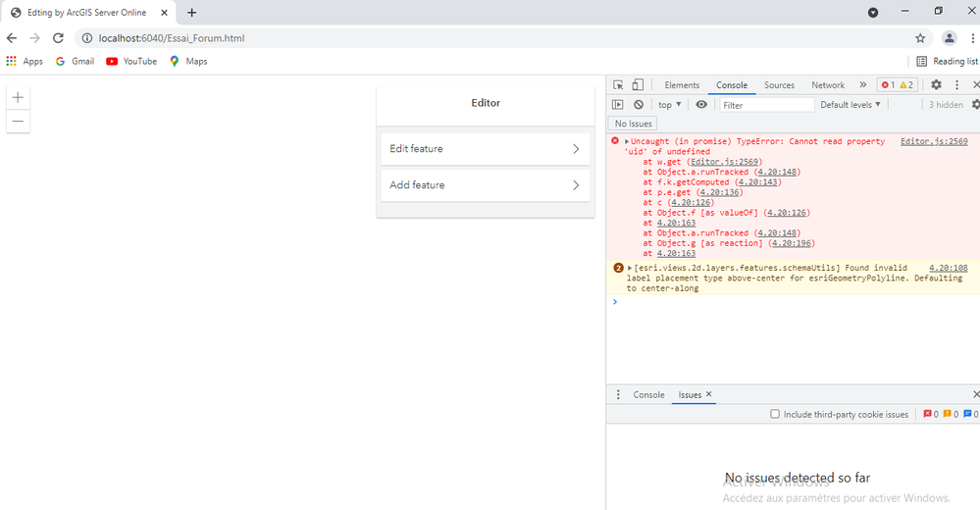Check Include third-party cookie issues

(775, 415)
